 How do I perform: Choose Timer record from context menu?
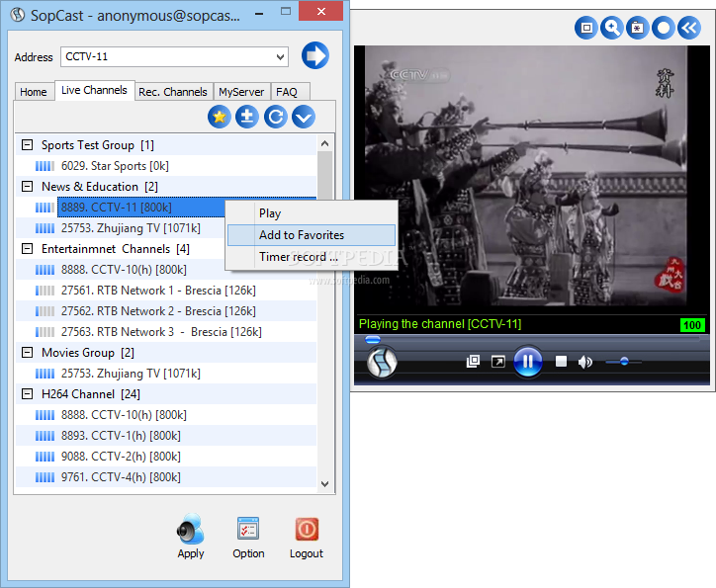312,257
